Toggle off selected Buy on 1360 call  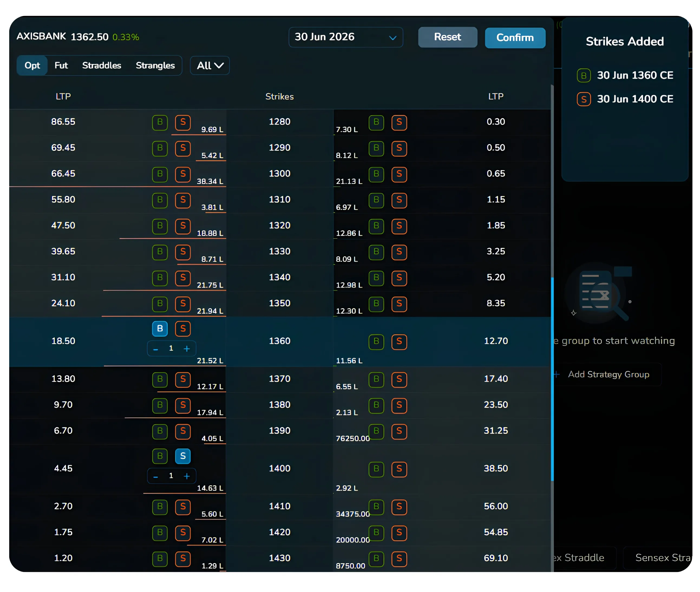point(160,328)
